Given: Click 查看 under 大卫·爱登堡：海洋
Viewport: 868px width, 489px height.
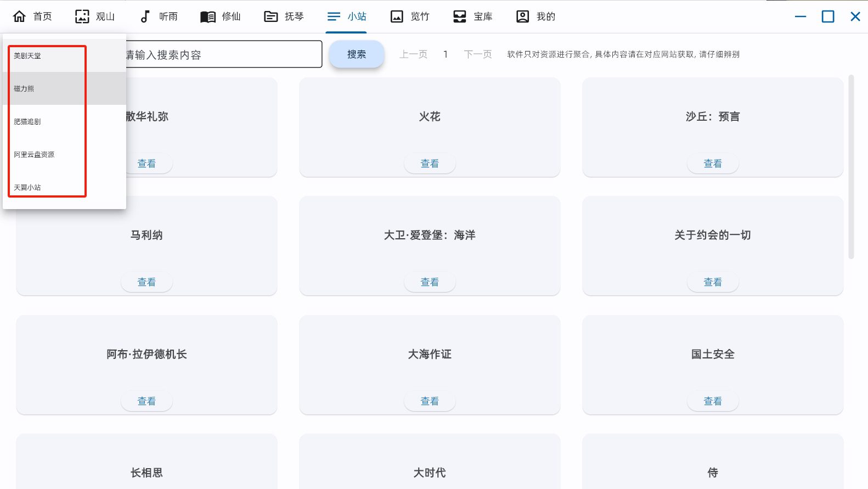Looking at the screenshot, I should [430, 282].
